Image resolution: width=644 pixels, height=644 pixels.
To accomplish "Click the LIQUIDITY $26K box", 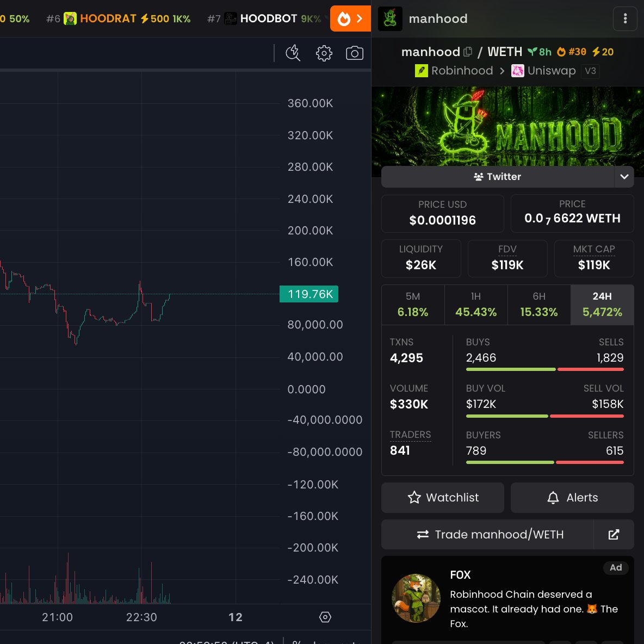I will pyautogui.click(x=421, y=258).
